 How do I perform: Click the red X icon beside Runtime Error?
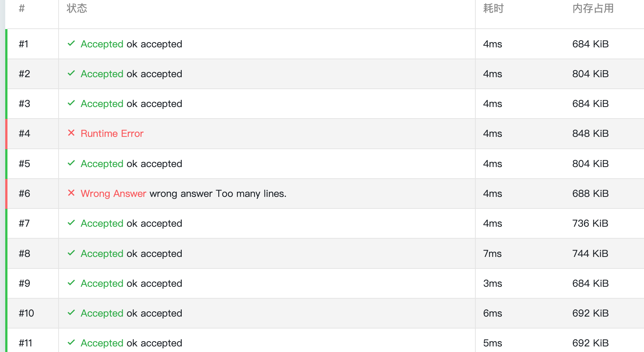point(71,133)
